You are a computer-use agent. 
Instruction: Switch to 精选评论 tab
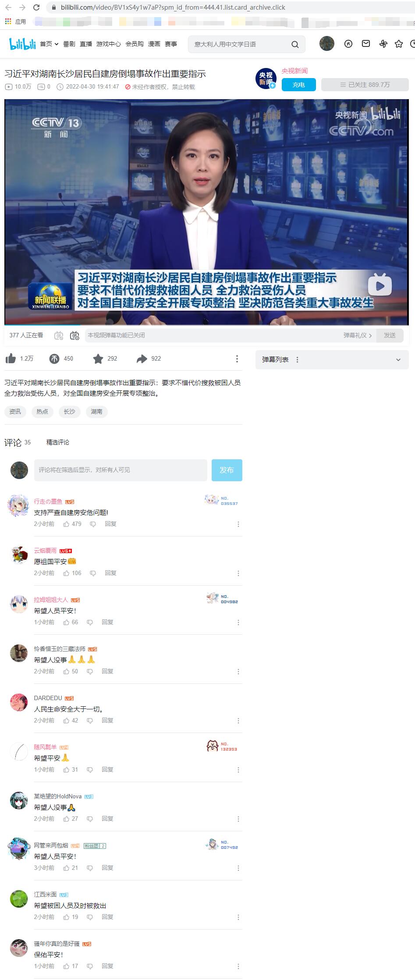[x=58, y=442]
